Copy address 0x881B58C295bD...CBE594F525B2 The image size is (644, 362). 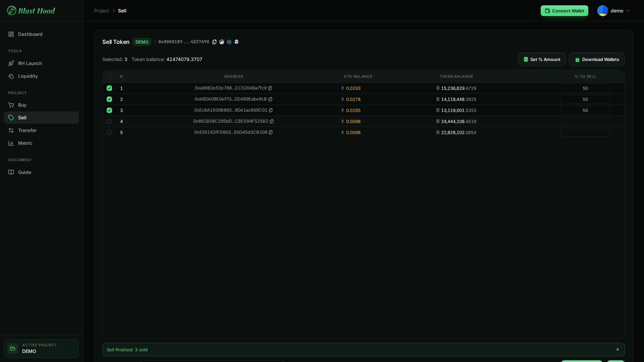tap(272, 121)
